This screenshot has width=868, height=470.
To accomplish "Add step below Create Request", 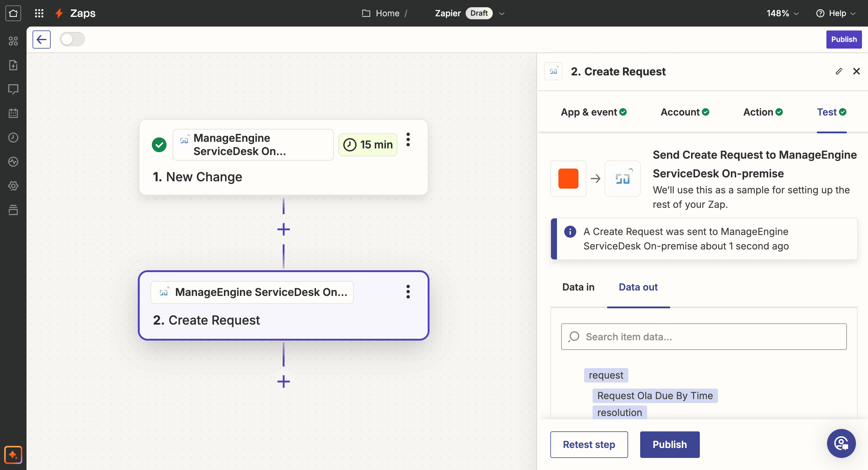I will tap(283, 382).
